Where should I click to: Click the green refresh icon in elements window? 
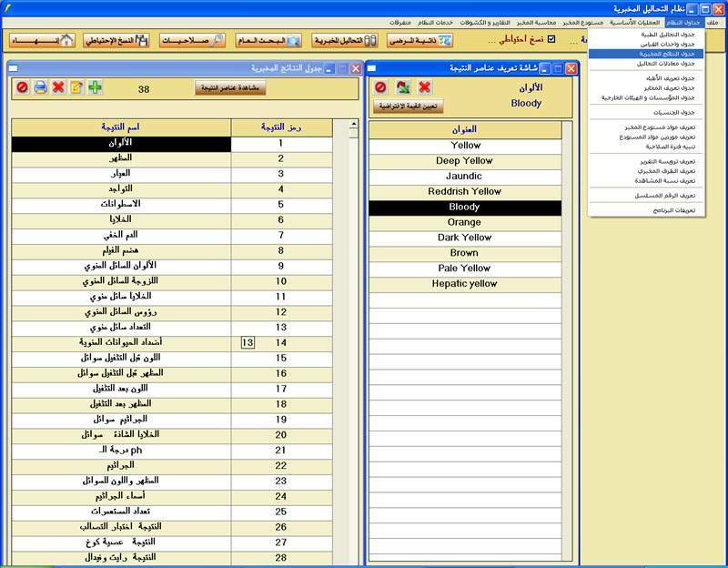coord(402,86)
